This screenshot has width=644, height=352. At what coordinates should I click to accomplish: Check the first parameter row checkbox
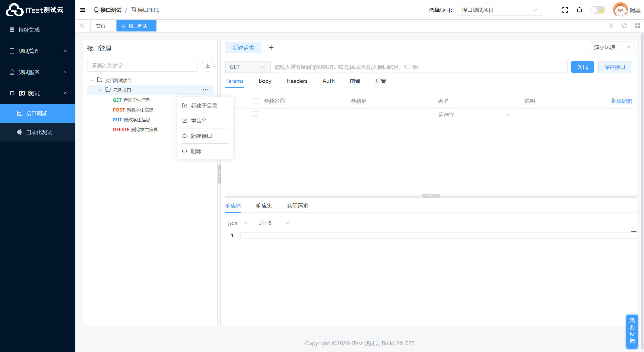(256, 114)
